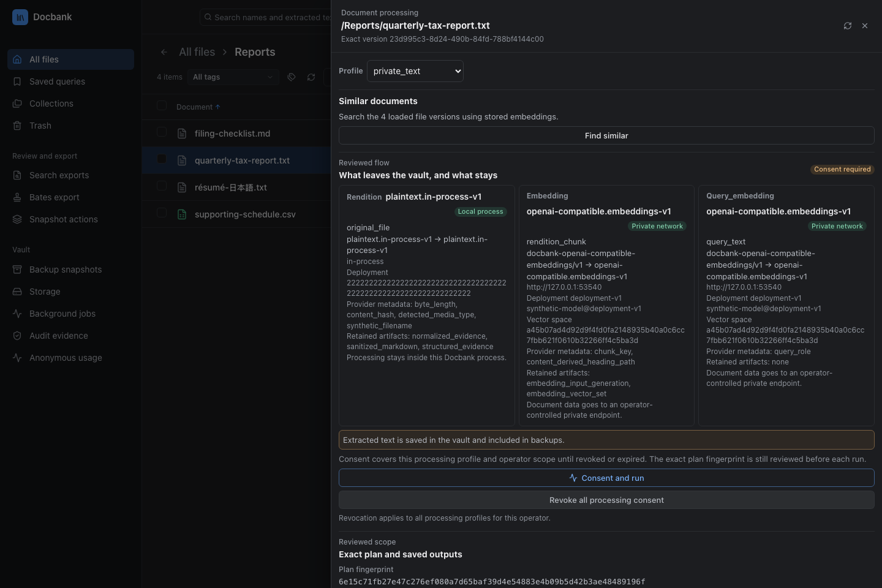Click Snapshot actions layers icon
Screen dimensions: 882x588
click(17, 219)
